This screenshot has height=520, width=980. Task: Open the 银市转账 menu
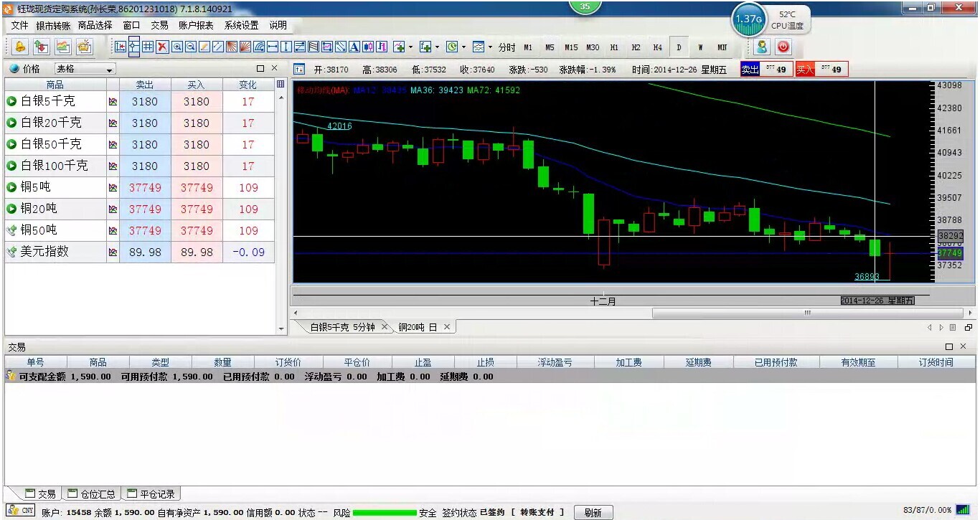click(x=53, y=25)
